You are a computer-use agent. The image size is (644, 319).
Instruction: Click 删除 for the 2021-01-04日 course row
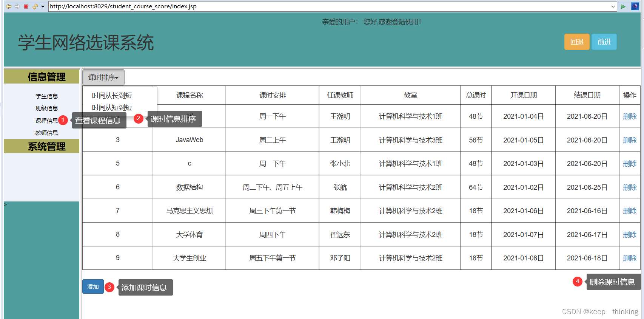tap(630, 116)
